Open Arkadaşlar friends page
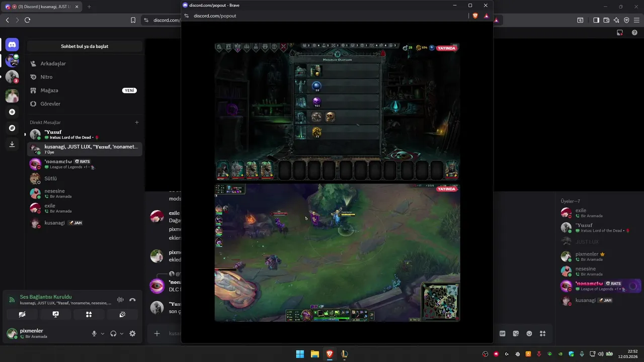Viewport: 644px width, 362px height. (85, 64)
